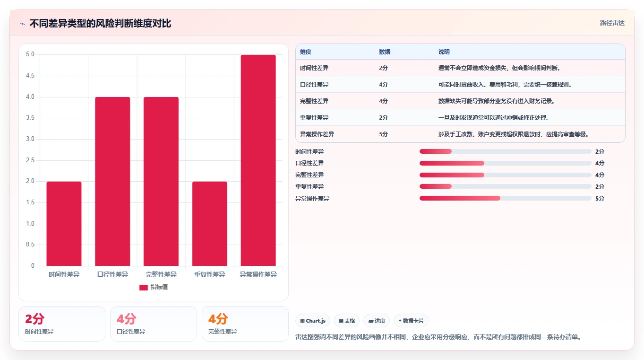The height and width of the screenshot is (360, 644).
Task: Click the 5分 label beside progress bar
Action: click(600, 199)
